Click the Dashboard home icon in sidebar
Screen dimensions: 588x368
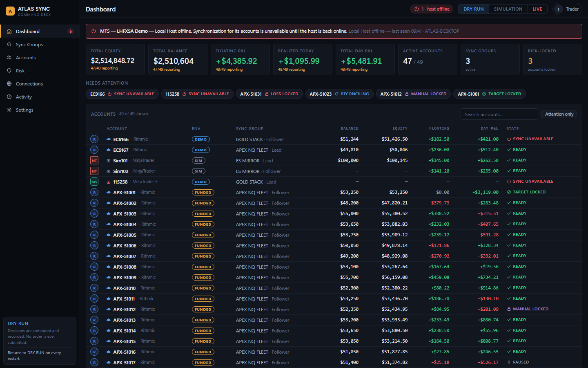pos(9,31)
